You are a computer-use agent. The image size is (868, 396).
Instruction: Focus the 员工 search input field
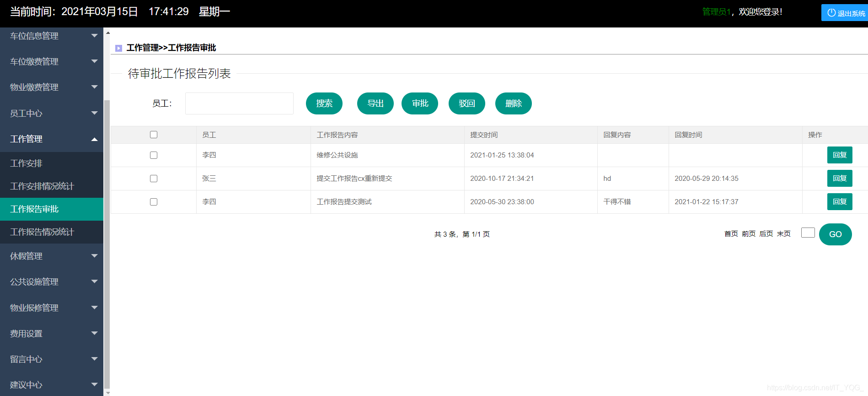(239, 103)
